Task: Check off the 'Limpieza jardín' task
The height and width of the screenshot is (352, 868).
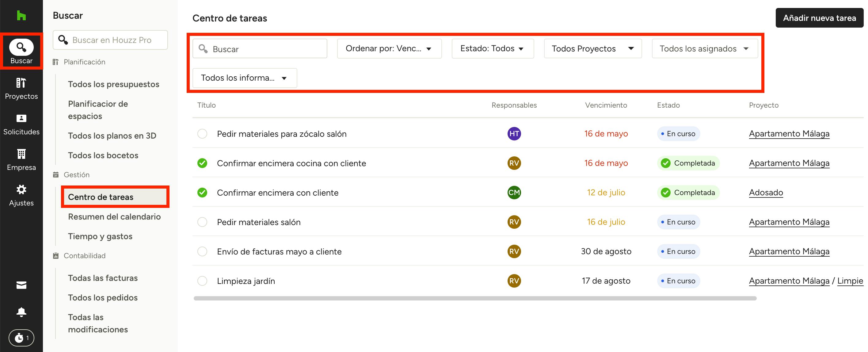Action: pyautogui.click(x=202, y=281)
